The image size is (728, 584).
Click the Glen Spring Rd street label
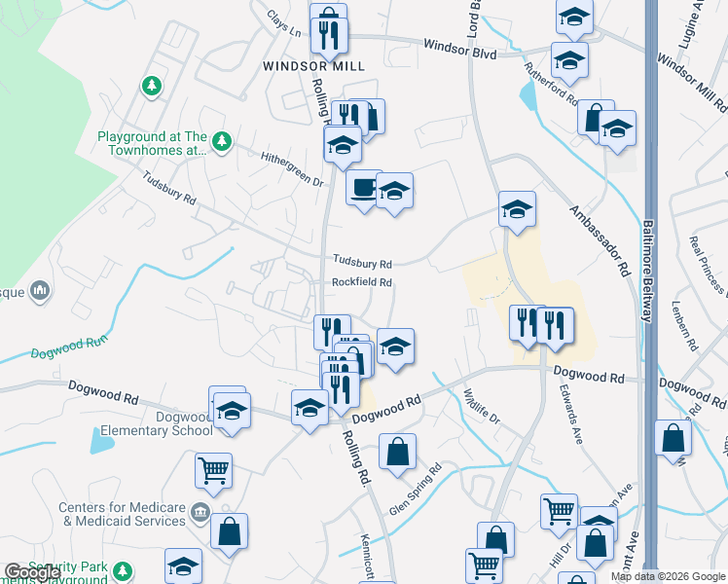(415, 490)
